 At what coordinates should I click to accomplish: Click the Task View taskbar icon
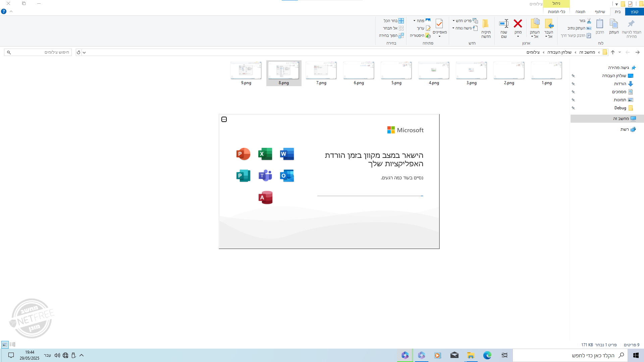point(504,355)
